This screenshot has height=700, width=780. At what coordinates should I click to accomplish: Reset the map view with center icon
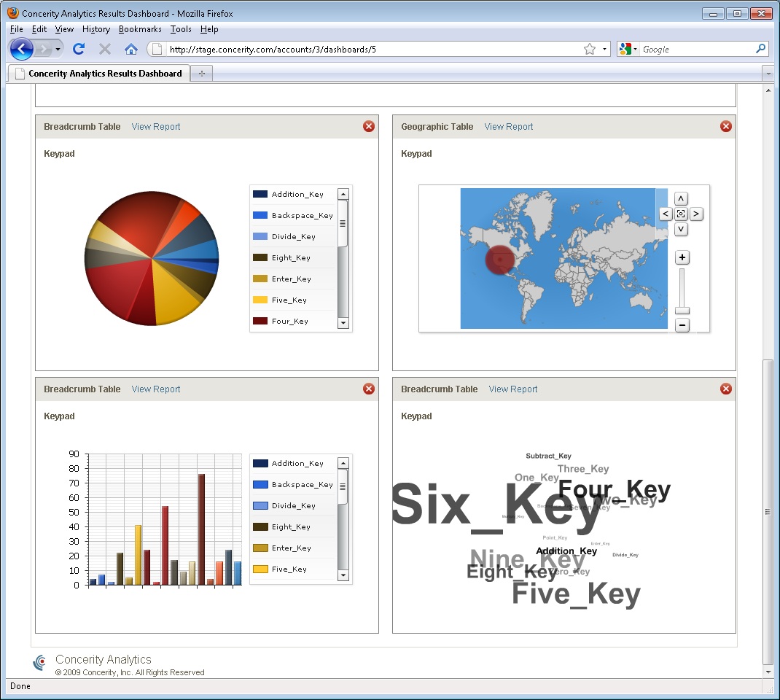pos(681,214)
